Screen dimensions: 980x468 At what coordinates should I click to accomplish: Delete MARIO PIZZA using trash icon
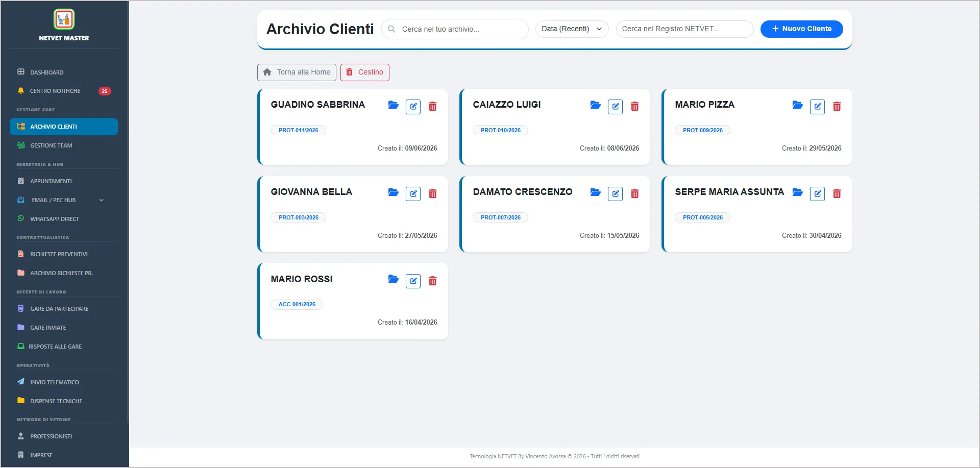837,106
